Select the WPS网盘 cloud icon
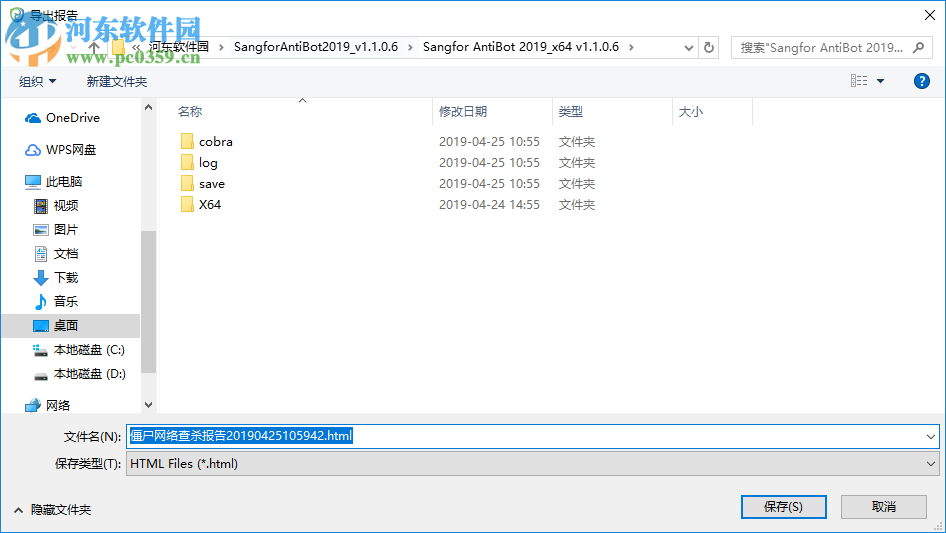Viewport: 946px width, 533px height. click(x=33, y=150)
